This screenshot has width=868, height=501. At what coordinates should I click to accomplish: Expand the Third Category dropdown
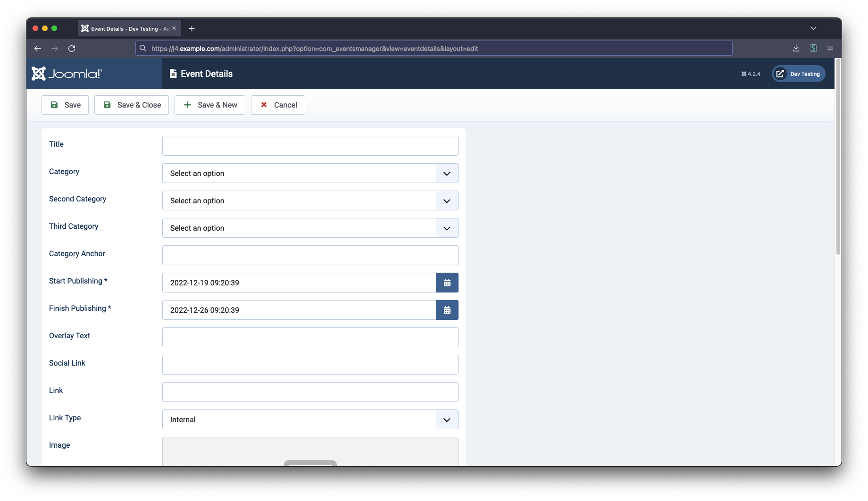pyautogui.click(x=310, y=228)
